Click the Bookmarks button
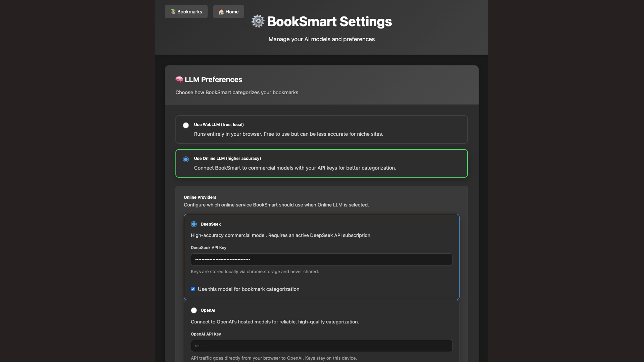This screenshot has height=362, width=644. 186,12
